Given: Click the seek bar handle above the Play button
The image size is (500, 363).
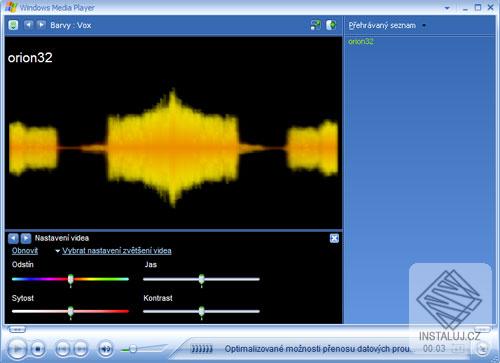Looking at the screenshot, I should point(17,330).
